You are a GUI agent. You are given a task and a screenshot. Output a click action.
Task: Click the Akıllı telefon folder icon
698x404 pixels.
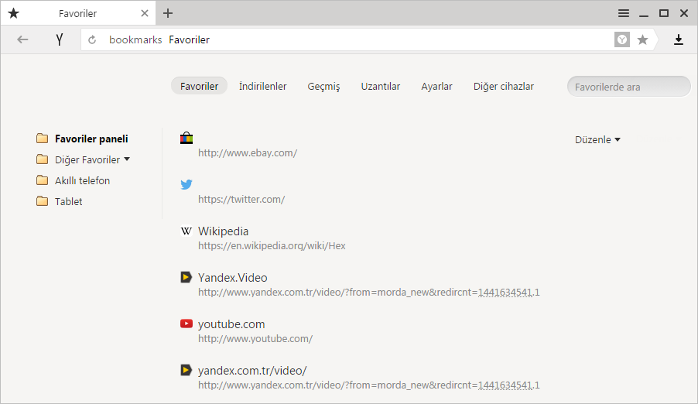click(x=42, y=180)
